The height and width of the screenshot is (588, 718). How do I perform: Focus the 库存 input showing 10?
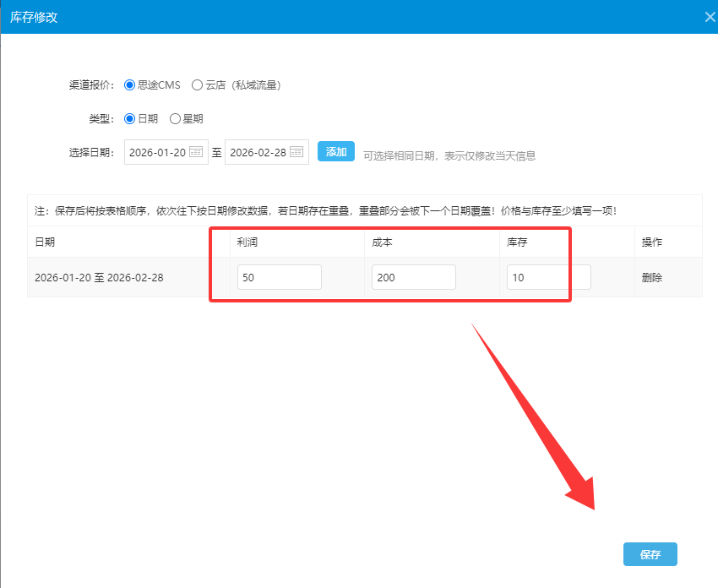(548, 277)
